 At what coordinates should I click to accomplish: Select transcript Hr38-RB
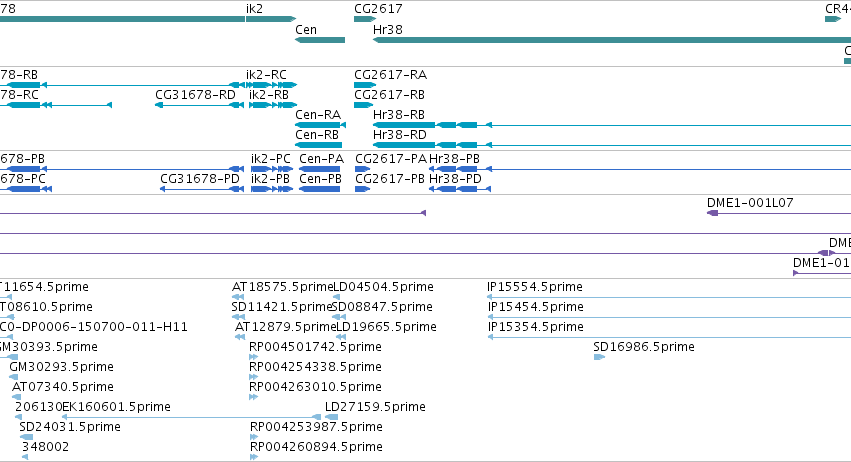point(398,115)
